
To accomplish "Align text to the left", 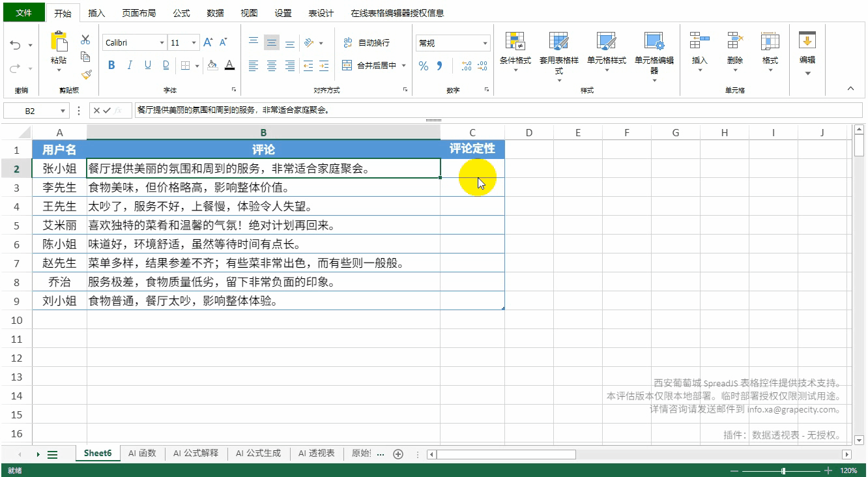I will (253, 65).
